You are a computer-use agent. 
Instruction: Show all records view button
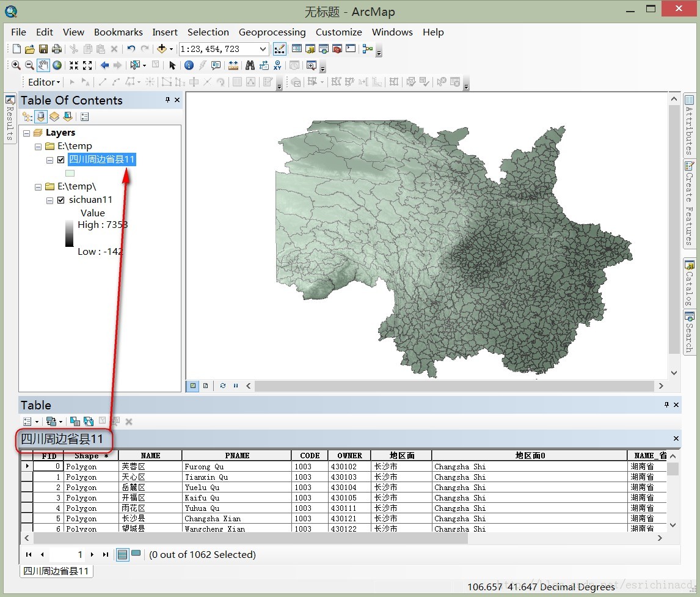click(x=122, y=555)
